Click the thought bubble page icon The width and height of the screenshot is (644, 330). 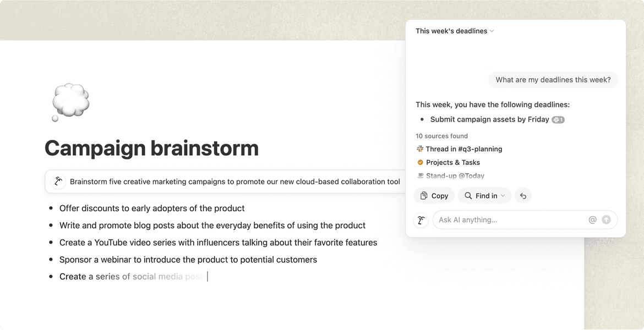pos(70,102)
